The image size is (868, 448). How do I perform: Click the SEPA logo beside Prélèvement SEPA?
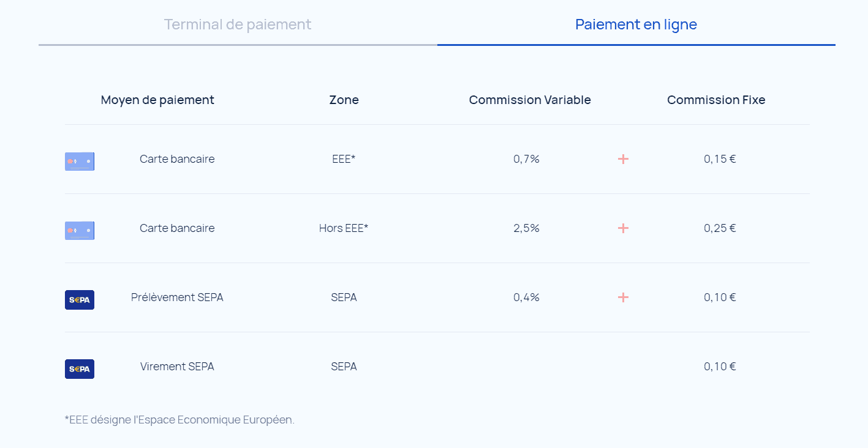(x=80, y=300)
